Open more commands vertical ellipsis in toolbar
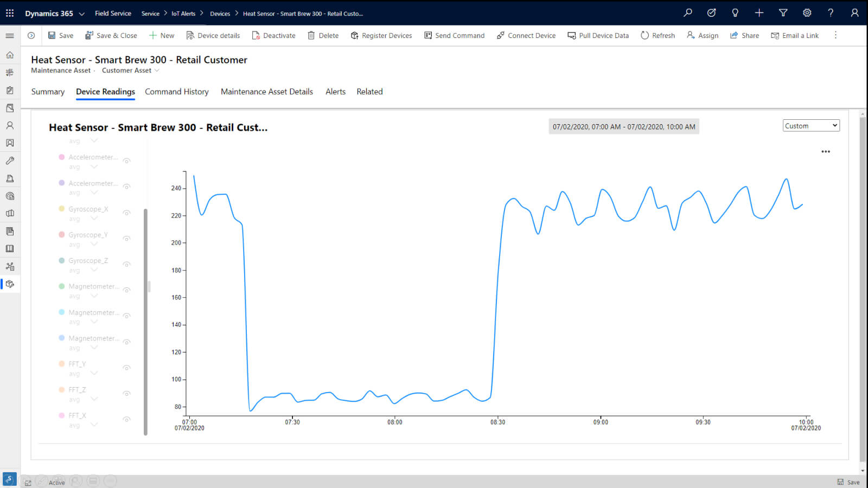Screen dimensions: 868x488 (835, 35)
